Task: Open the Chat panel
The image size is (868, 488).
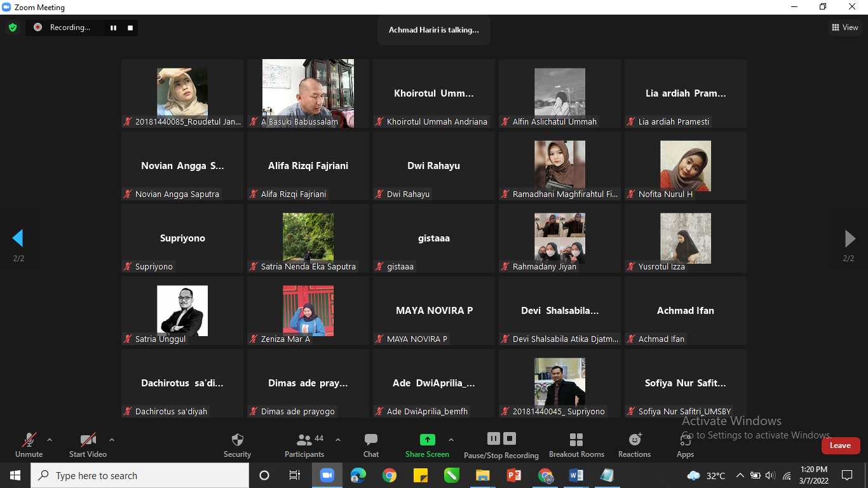Action: [371, 445]
